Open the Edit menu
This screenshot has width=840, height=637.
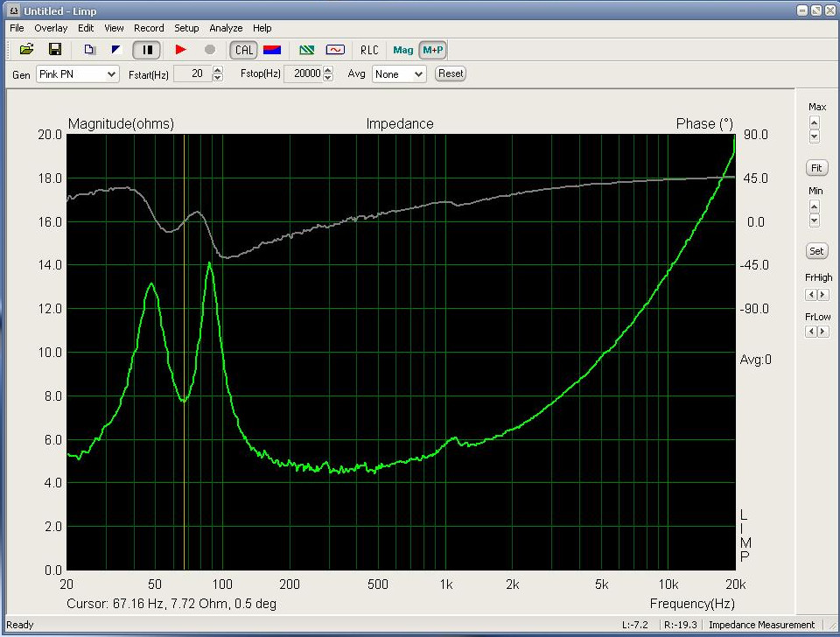click(x=86, y=28)
